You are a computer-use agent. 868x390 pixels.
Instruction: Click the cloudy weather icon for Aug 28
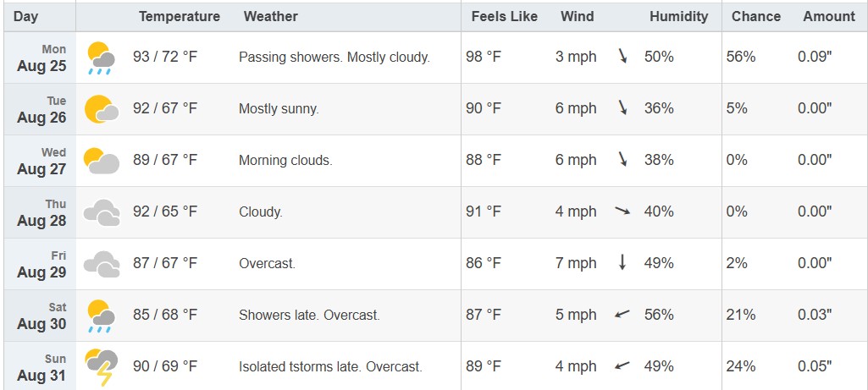click(102, 212)
